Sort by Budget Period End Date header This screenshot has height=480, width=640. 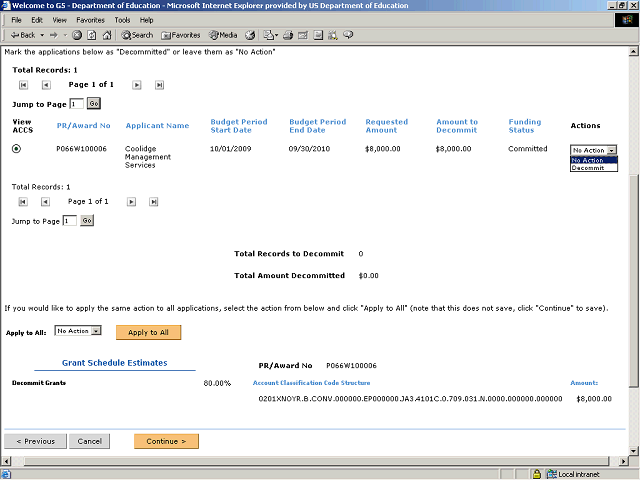pos(318,126)
